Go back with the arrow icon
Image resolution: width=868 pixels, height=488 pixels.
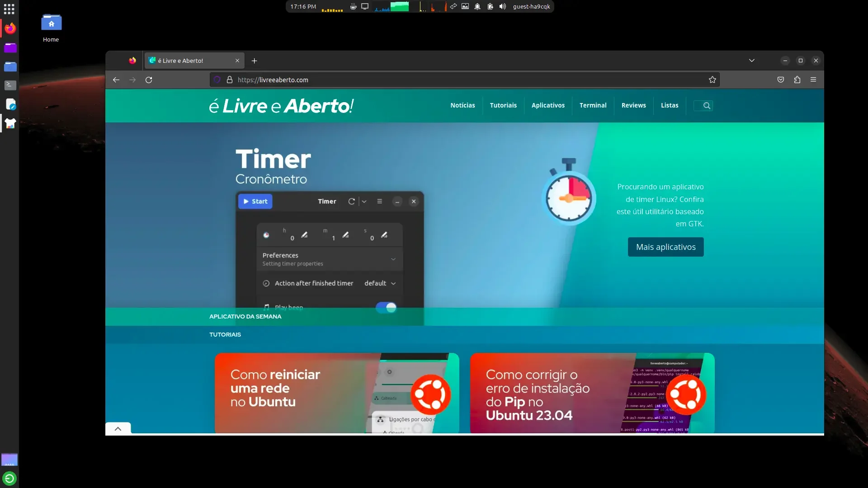(116, 80)
